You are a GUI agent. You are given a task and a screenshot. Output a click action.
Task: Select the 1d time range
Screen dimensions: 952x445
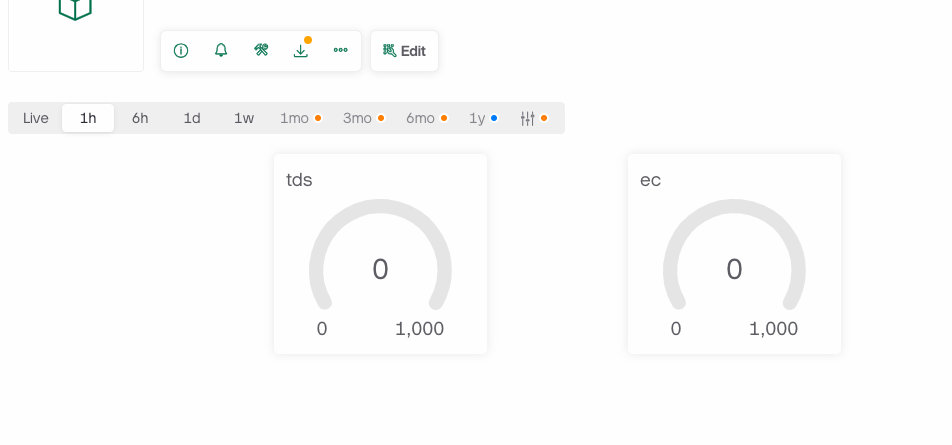(x=192, y=118)
